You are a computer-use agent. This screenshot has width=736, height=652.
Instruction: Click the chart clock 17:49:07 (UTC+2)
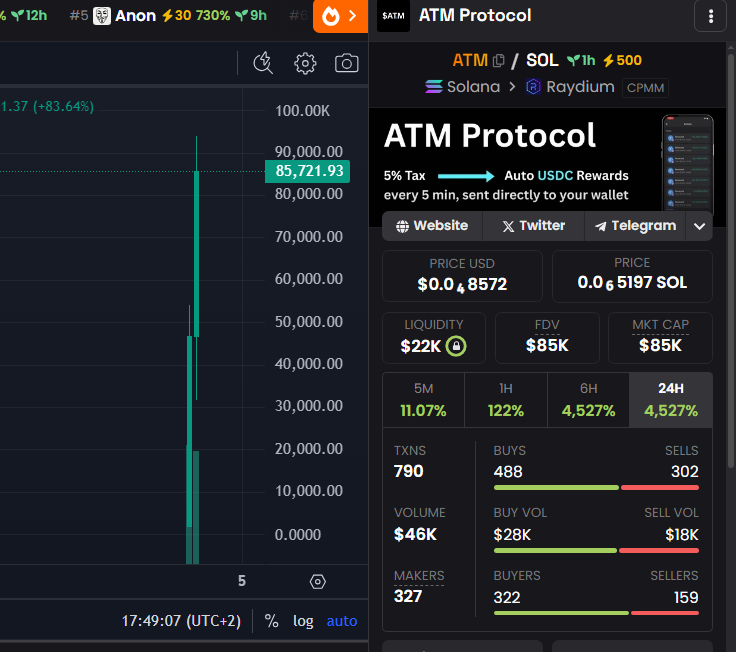click(181, 621)
